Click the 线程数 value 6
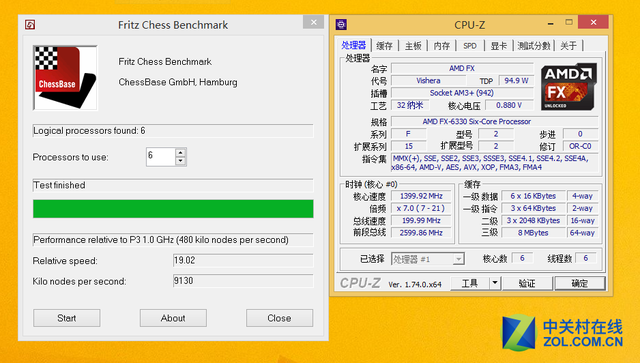The height and width of the screenshot is (363, 640). [x=586, y=258]
